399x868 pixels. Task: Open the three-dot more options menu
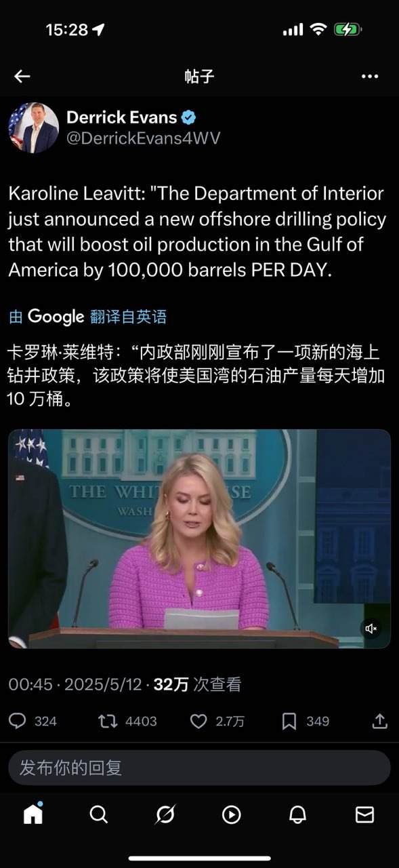[370, 76]
